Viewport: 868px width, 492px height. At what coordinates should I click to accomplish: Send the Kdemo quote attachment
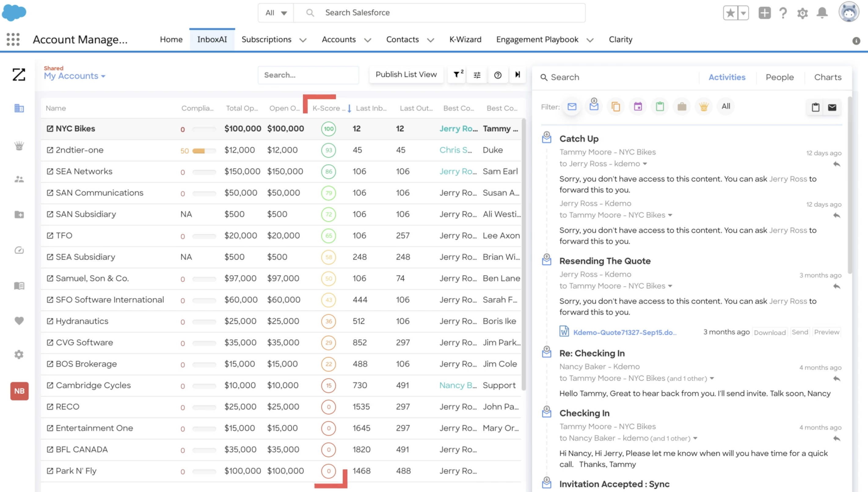(800, 332)
